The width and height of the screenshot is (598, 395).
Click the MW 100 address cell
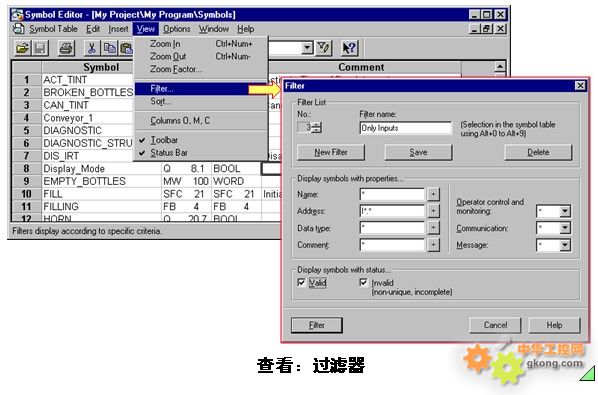click(x=186, y=181)
